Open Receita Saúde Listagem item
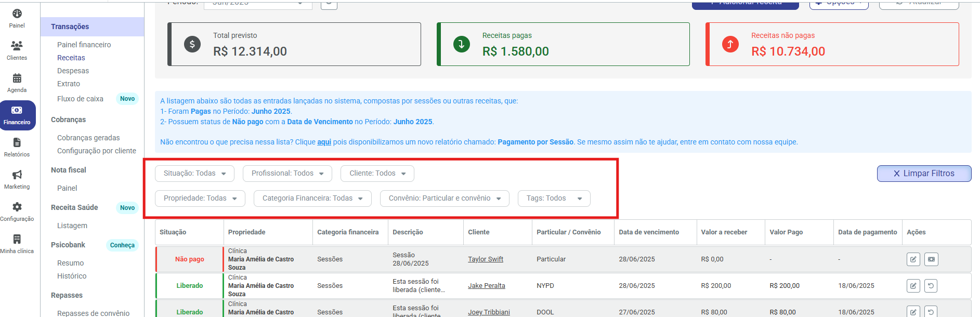The height and width of the screenshot is (317, 980). [x=72, y=226]
